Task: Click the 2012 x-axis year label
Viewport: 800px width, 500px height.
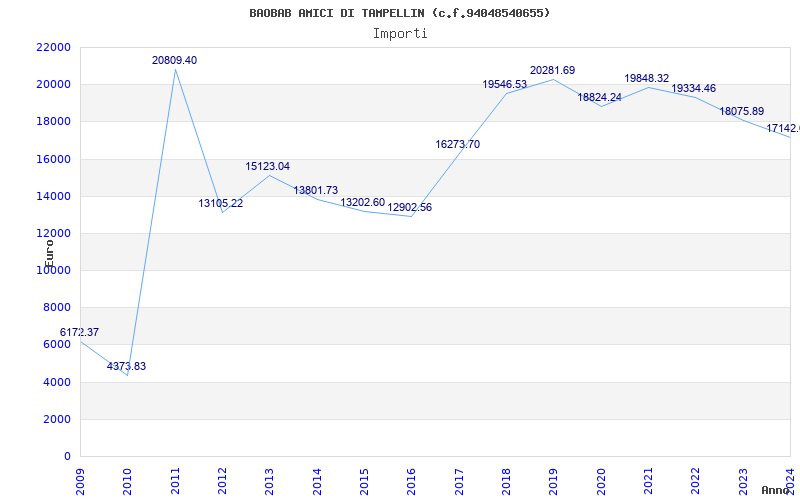Action: click(x=222, y=482)
